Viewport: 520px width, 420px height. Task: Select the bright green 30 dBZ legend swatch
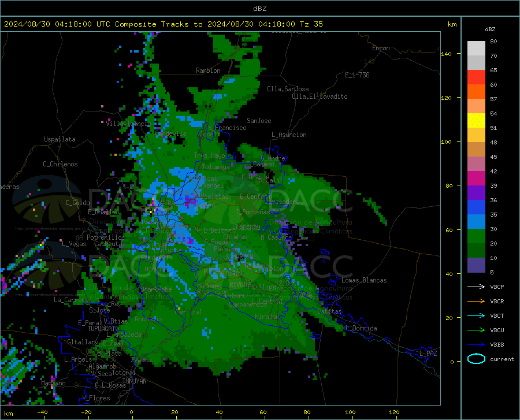476,236
